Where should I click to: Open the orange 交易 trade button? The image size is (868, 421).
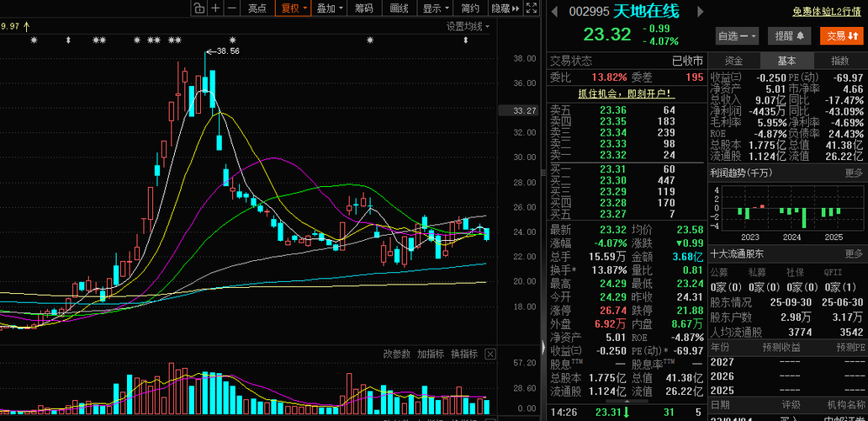(840, 36)
